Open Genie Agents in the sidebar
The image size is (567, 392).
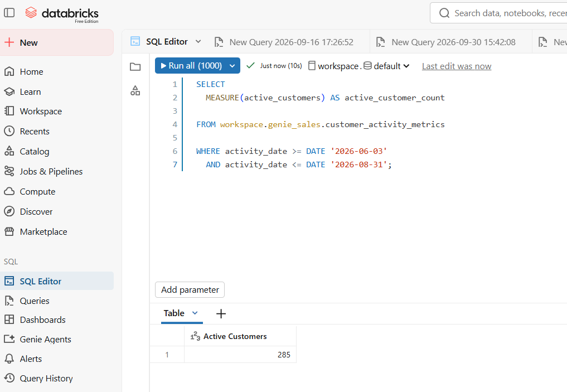(46, 340)
